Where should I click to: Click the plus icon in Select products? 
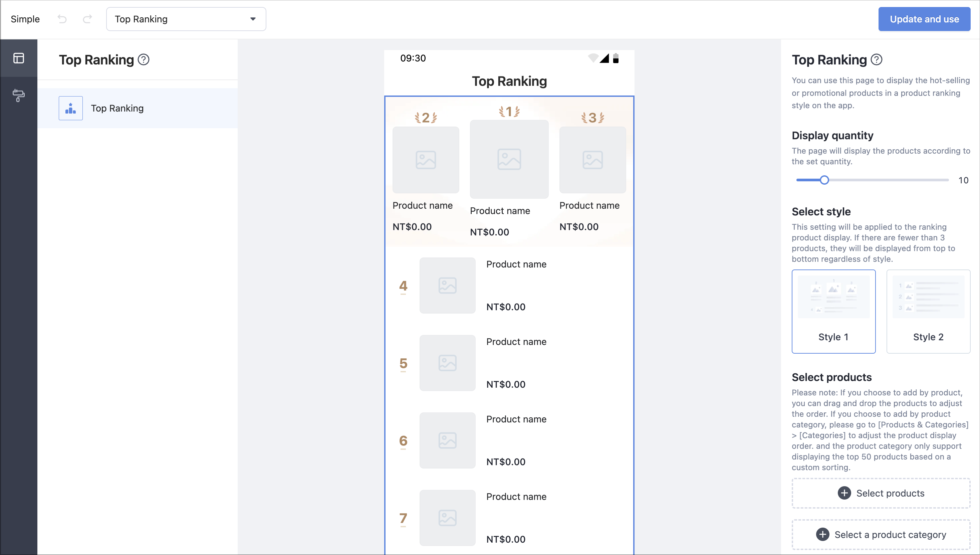(x=844, y=493)
